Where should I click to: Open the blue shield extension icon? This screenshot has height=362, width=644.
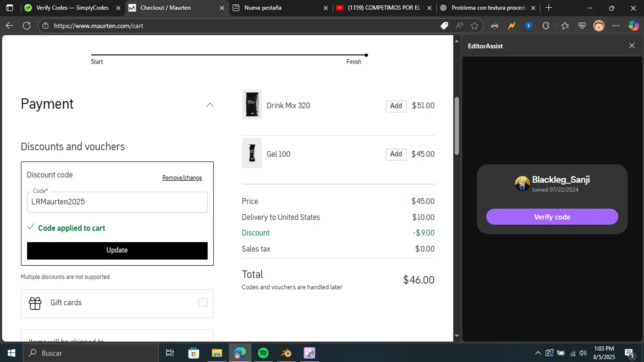(529, 26)
